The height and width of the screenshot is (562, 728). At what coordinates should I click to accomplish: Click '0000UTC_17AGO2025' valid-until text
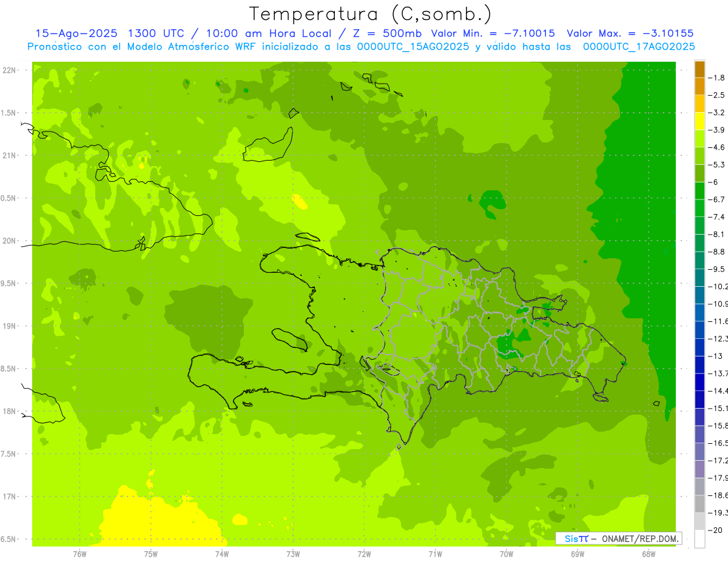coord(639,47)
